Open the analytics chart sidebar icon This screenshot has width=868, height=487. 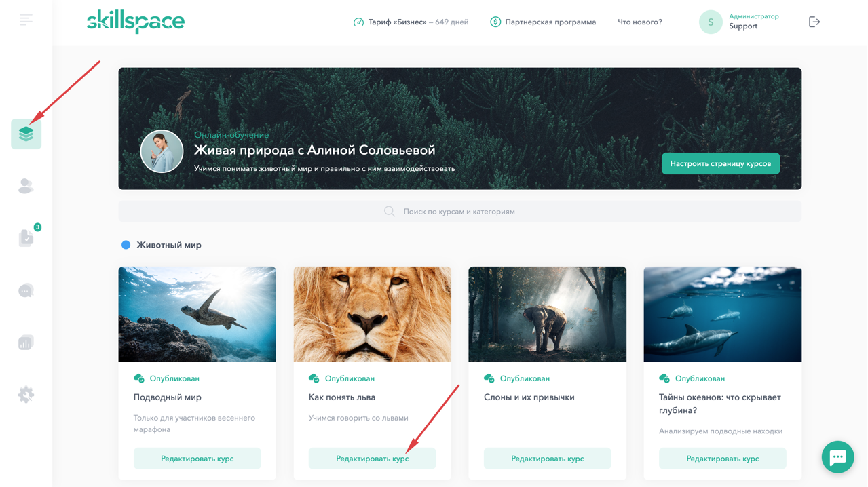(26, 343)
